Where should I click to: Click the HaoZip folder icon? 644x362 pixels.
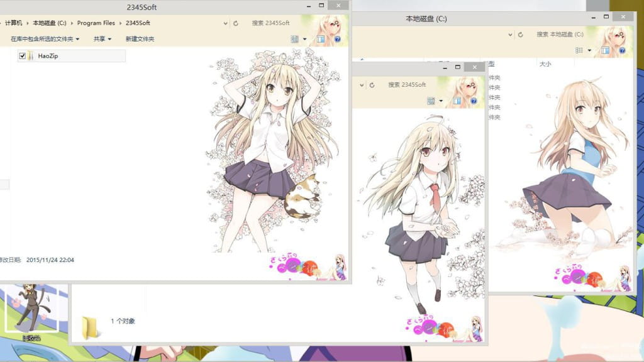[31, 55]
